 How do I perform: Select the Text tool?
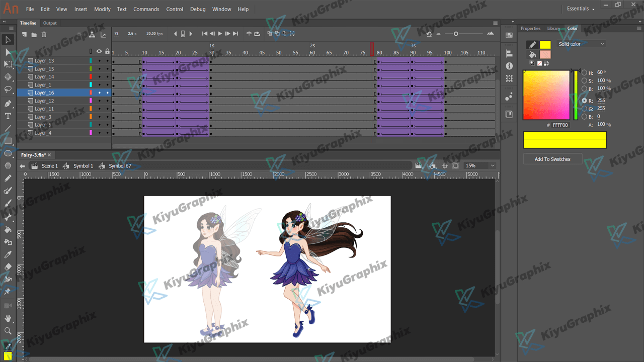pos(8,116)
